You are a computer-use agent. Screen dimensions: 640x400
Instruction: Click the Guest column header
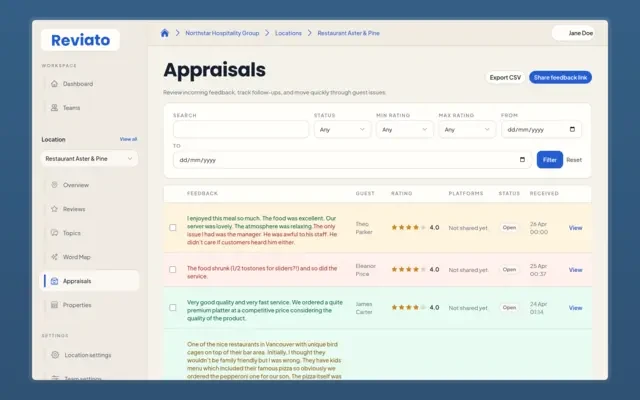(x=365, y=193)
